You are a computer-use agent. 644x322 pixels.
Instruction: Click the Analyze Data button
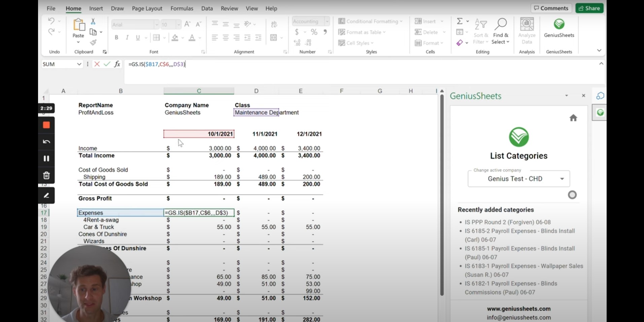pos(527,31)
